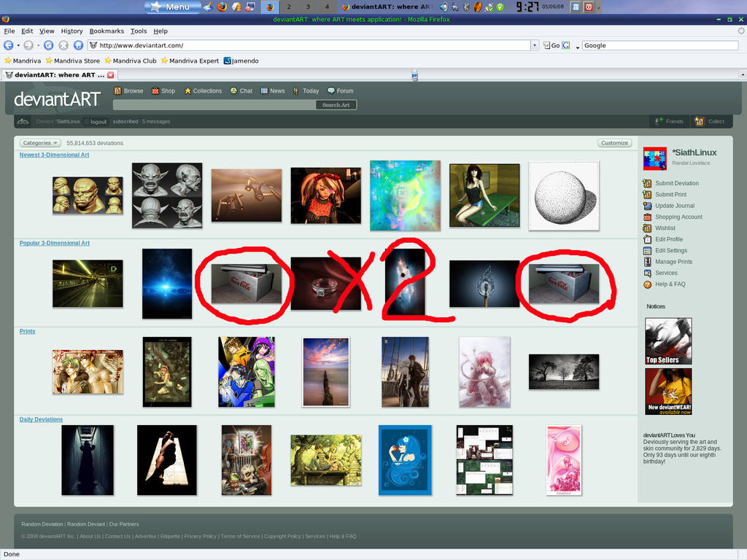This screenshot has width=747, height=560.
Task: Click the volume icon in the system tray
Action: click(x=444, y=7)
